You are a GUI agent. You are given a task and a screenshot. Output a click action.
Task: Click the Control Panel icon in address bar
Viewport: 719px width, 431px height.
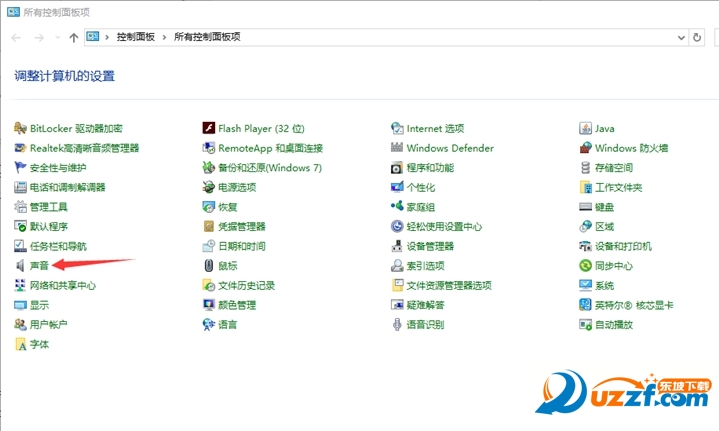[x=93, y=37]
